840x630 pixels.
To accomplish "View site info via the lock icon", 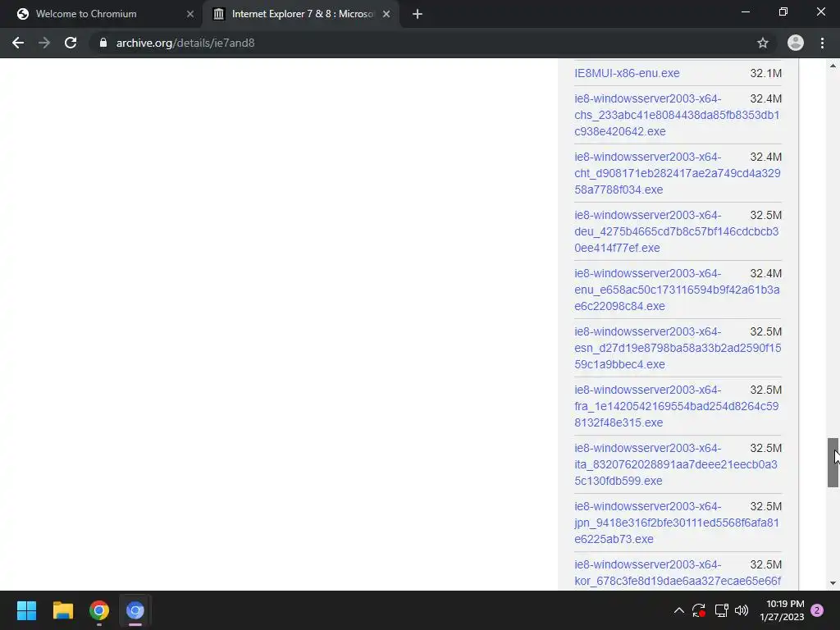I will [x=103, y=43].
